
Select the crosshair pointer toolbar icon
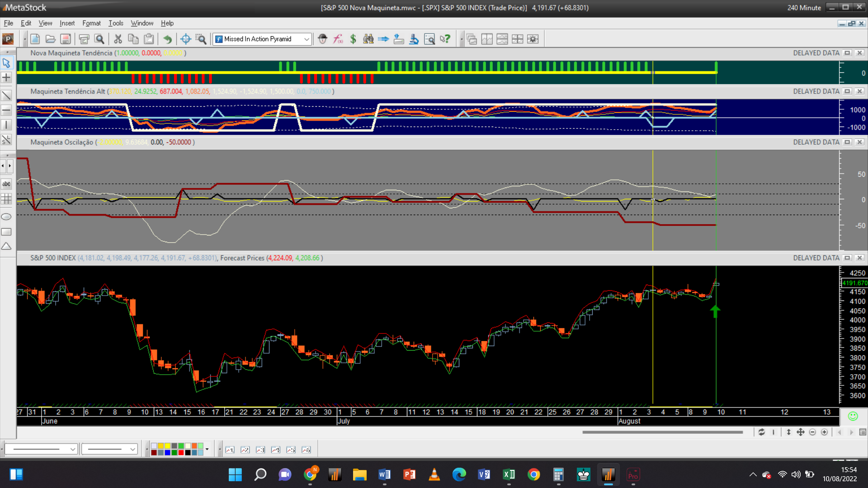click(x=185, y=39)
